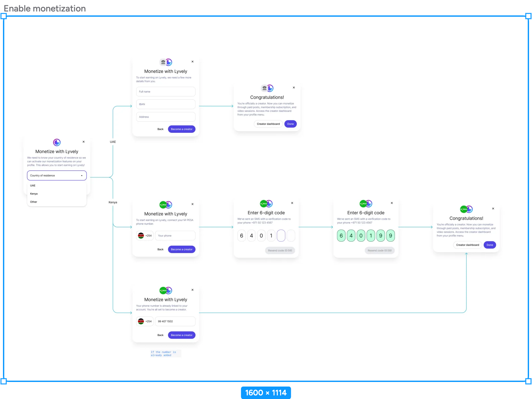Choose Other in the country list

pyautogui.click(x=57, y=202)
